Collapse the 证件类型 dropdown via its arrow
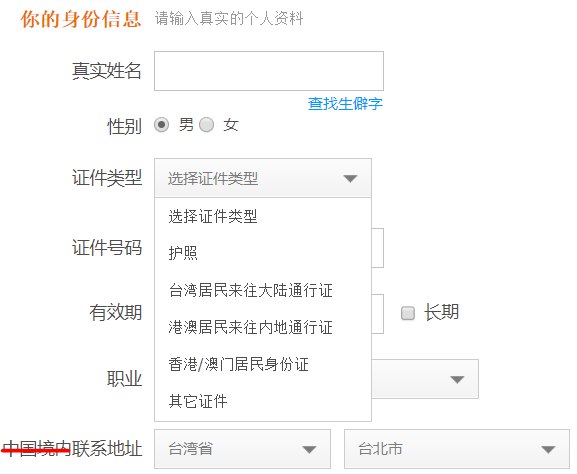The height and width of the screenshot is (474, 577). pyautogui.click(x=350, y=179)
